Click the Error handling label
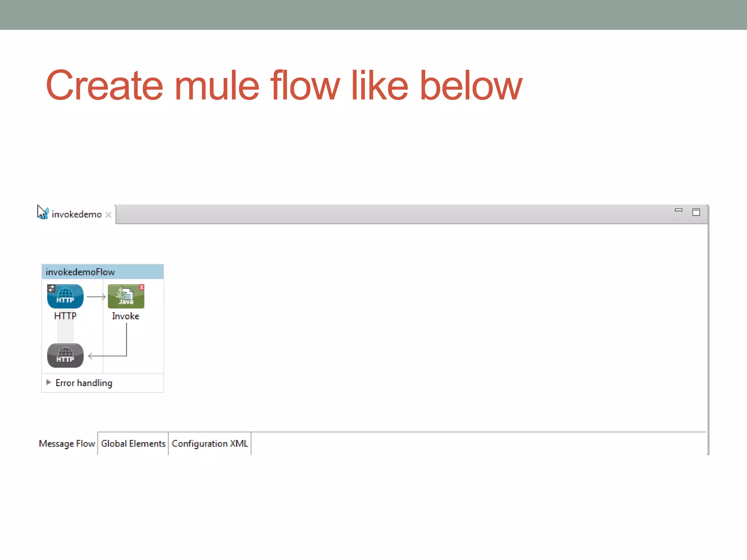The width and height of the screenshot is (747, 560). click(x=84, y=383)
